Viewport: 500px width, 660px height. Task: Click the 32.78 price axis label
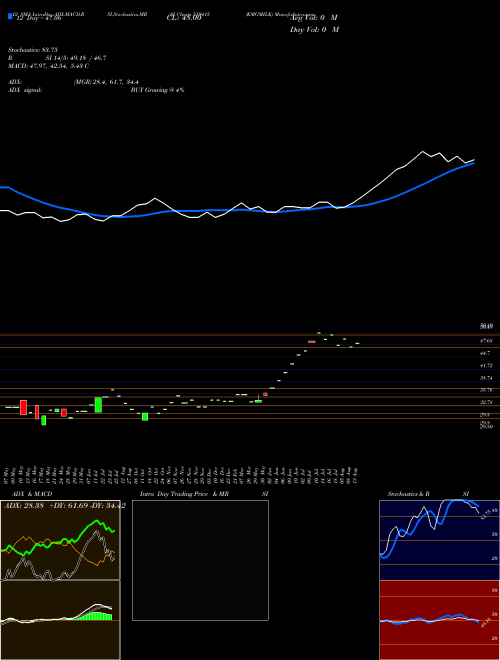click(487, 402)
